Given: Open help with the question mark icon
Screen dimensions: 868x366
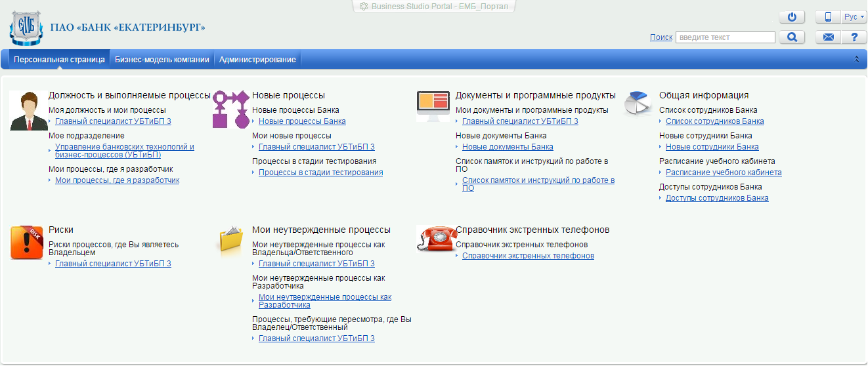Looking at the screenshot, I should (854, 37).
